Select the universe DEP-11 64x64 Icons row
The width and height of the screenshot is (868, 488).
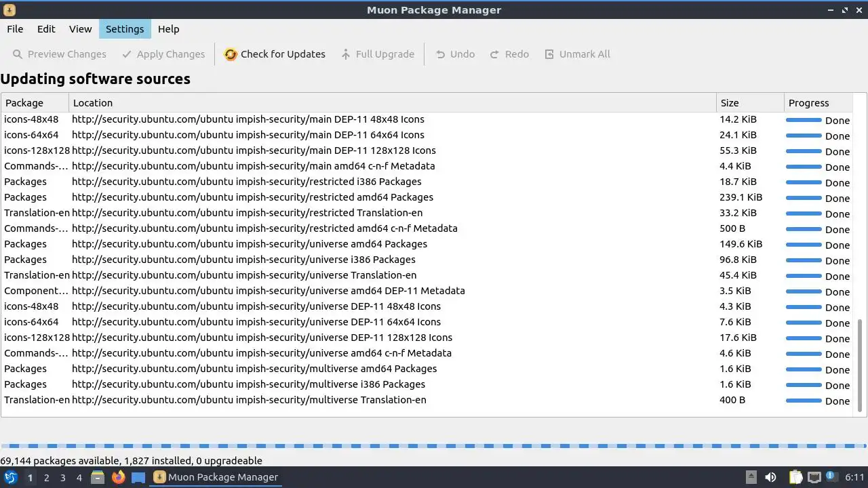[427, 322]
